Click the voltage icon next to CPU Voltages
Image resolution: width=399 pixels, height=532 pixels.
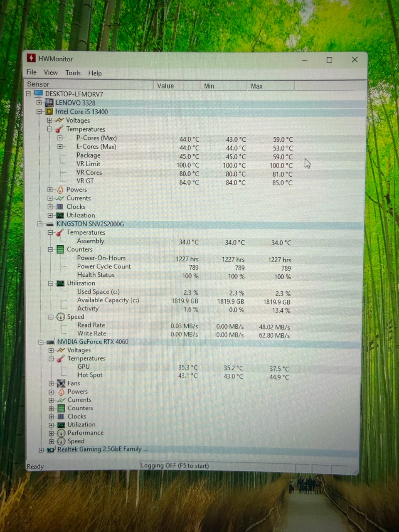pos(60,120)
